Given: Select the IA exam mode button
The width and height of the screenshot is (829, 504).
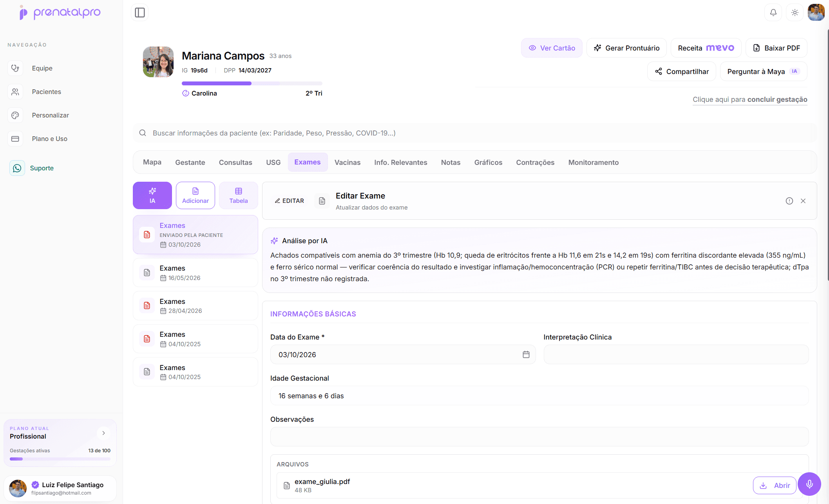Looking at the screenshot, I should (x=152, y=195).
